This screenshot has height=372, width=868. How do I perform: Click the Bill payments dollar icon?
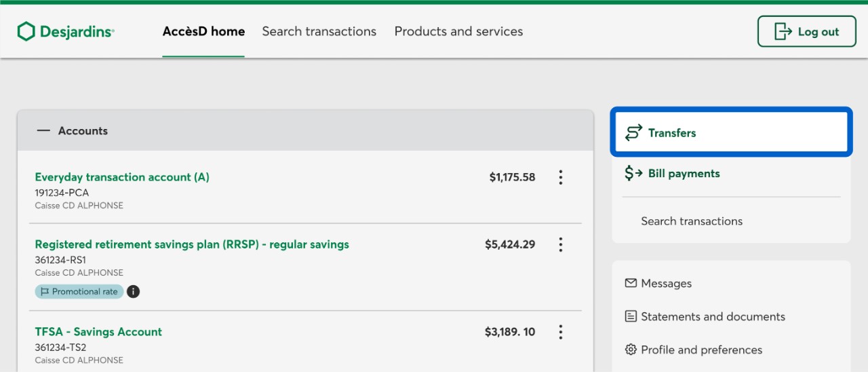pyautogui.click(x=633, y=173)
